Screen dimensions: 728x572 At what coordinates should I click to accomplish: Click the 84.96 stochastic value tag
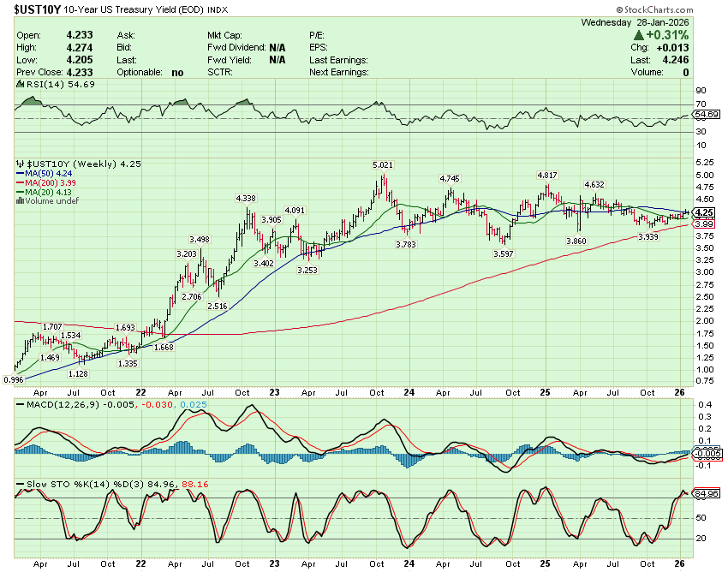[705, 493]
